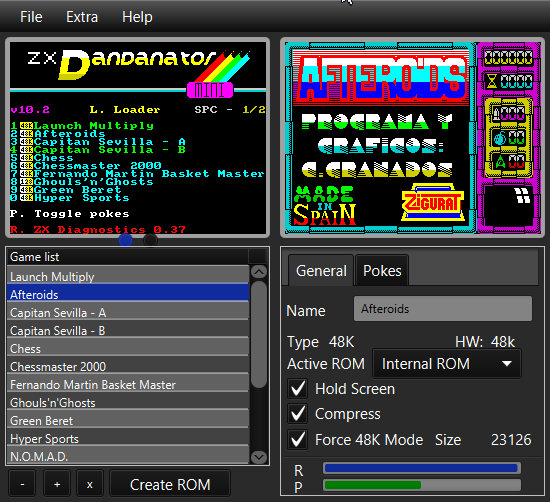The width and height of the screenshot is (550, 502).
Task: Click the Type 48K label
Action: [321, 342]
